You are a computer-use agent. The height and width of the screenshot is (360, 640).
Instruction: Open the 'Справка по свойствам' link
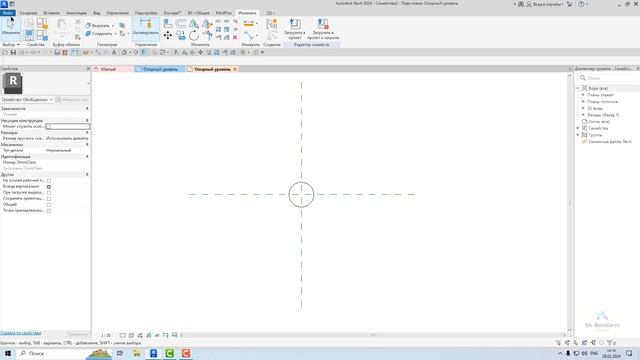pos(21,333)
